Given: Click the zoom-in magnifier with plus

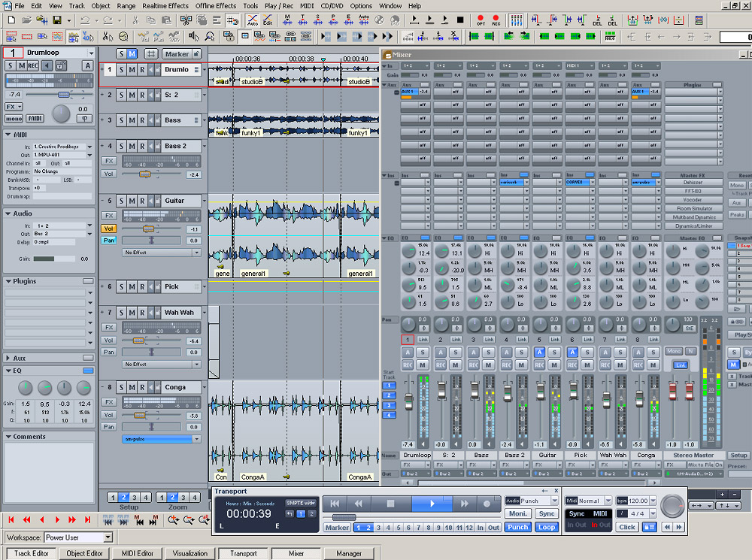Looking at the screenshot, I should point(174,519).
